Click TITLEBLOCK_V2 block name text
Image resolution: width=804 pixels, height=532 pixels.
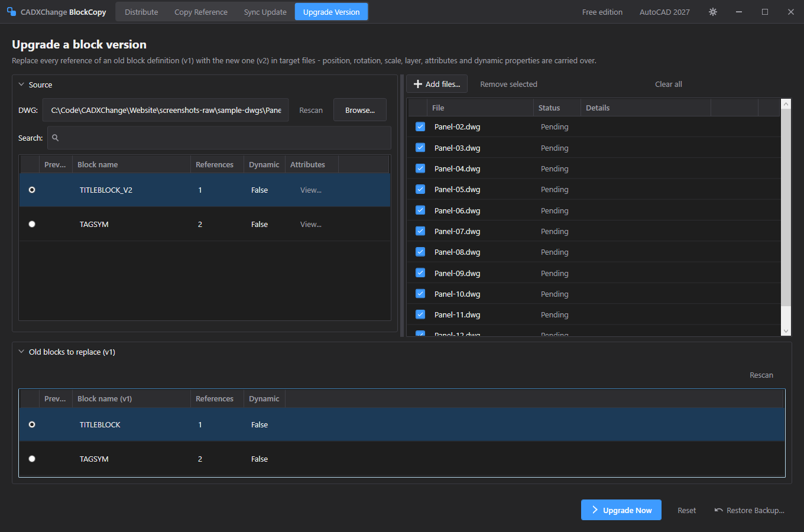(106, 190)
